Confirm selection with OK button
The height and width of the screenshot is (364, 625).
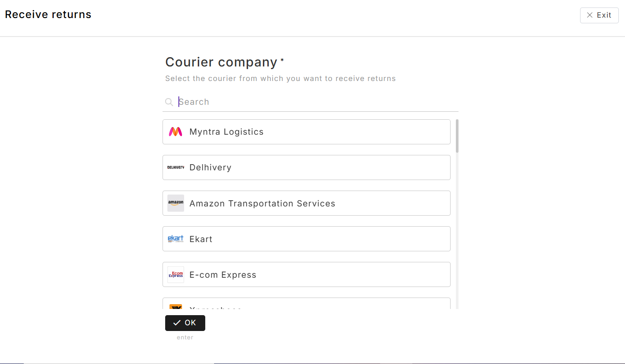click(185, 323)
